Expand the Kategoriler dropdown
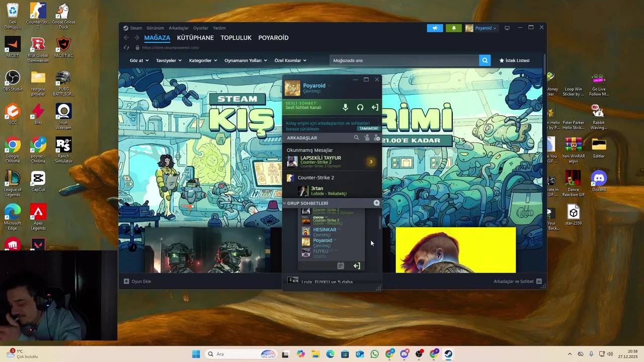Viewport: 644px width, 362px height. (x=203, y=60)
